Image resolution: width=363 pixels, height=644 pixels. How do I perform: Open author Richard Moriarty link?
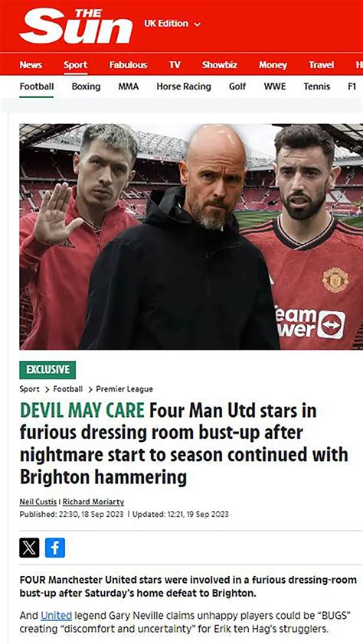[93, 502]
